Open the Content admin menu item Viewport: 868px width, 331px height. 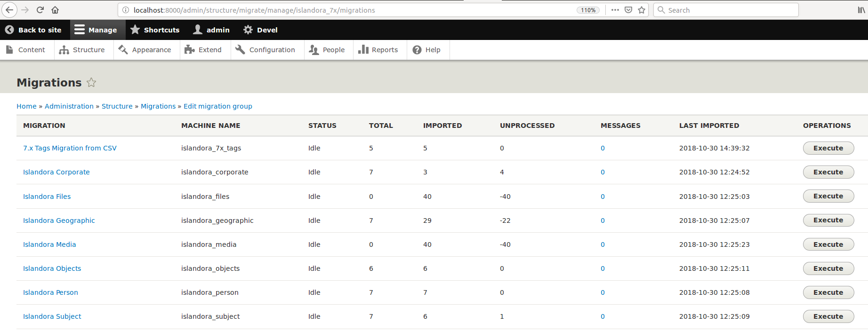[x=26, y=50]
